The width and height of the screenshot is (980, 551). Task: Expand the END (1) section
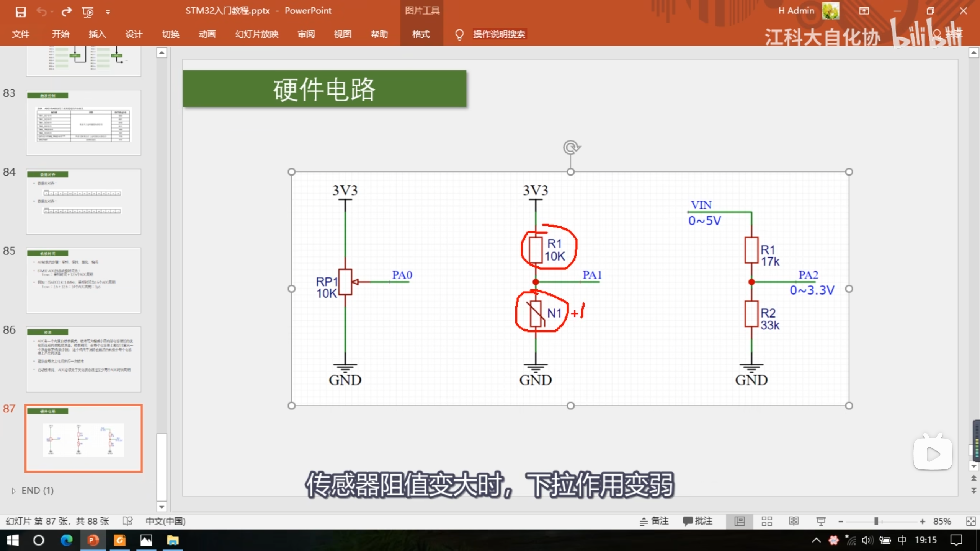(14, 491)
